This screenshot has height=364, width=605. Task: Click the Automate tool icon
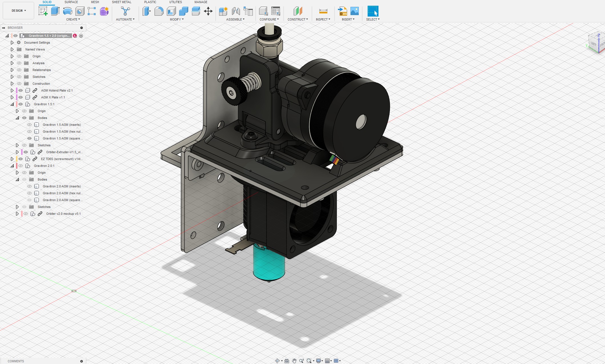pyautogui.click(x=125, y=11)
